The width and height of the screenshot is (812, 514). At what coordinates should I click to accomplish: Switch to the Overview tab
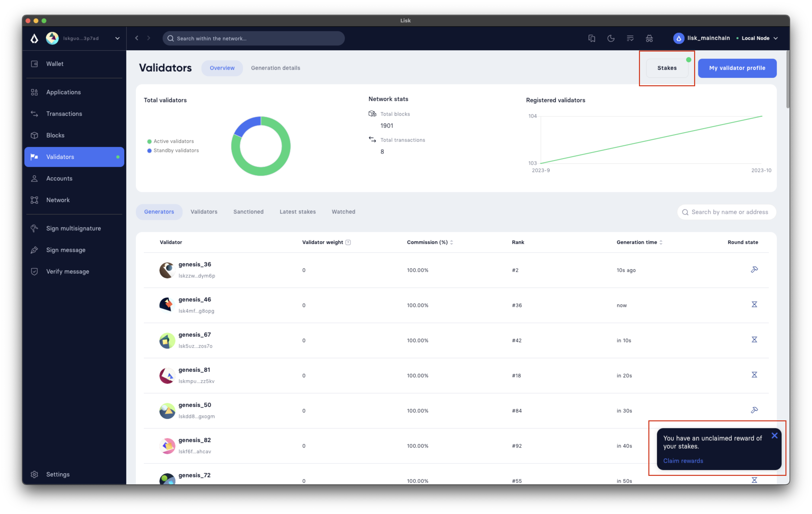coord(222,68)
